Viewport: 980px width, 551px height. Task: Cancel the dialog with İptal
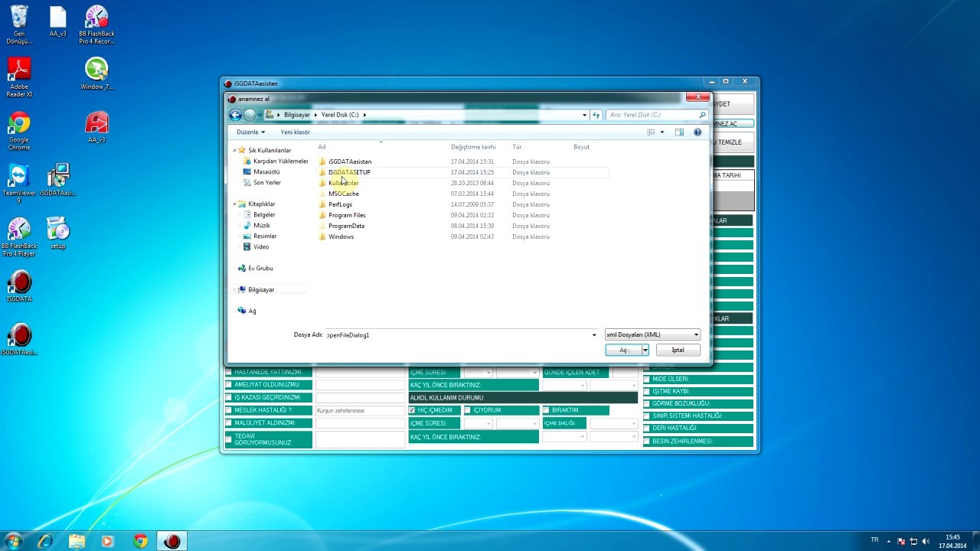[x=678, y=350]
